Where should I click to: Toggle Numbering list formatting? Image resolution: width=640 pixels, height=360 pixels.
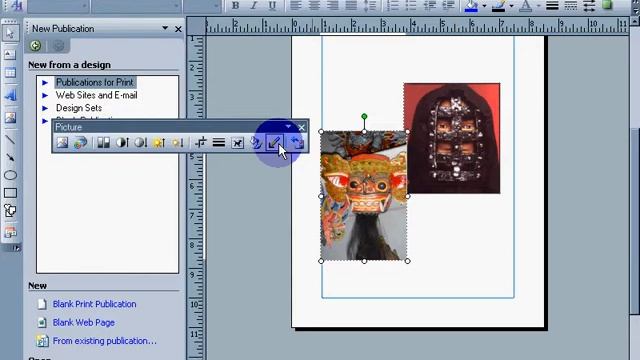coord(393,6)
